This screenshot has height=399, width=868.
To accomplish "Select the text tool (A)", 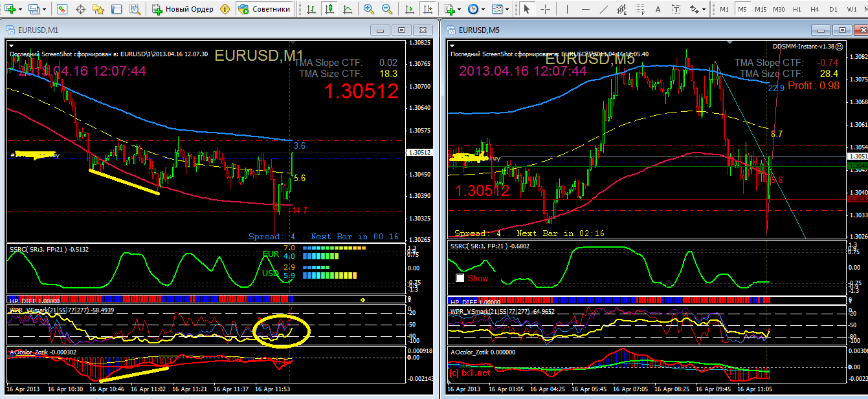I will click(x=659, y=9).
